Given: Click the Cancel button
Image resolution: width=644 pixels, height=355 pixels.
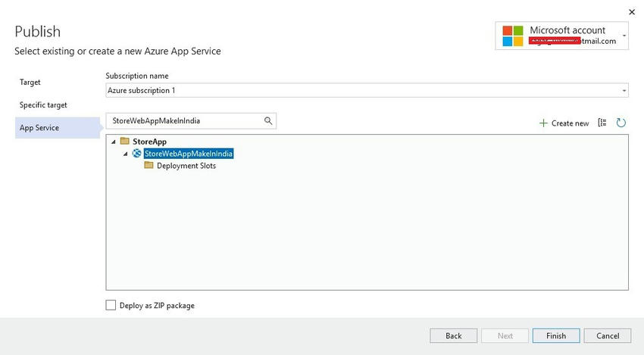Looking at the screenshot, I should tap(608, 336).
